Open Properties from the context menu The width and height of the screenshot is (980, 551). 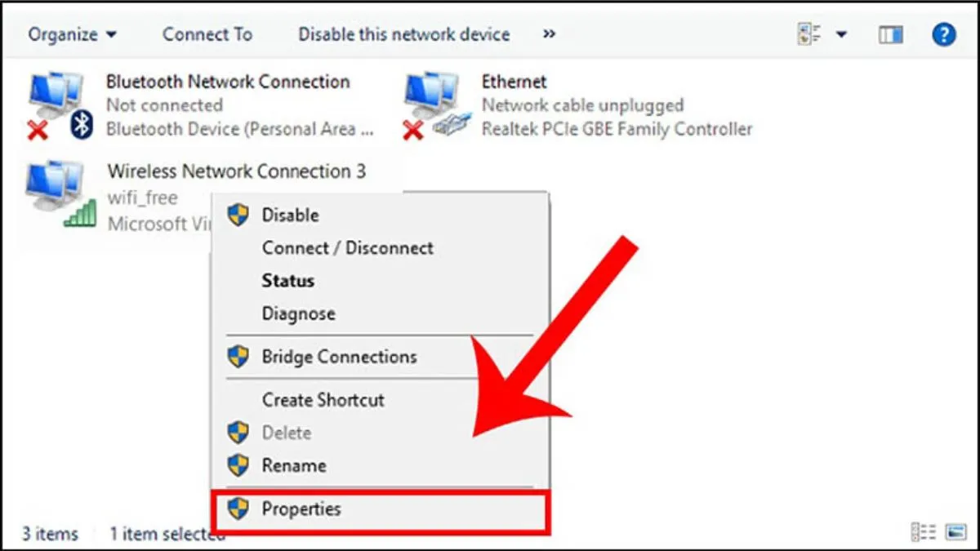point(301,509)
